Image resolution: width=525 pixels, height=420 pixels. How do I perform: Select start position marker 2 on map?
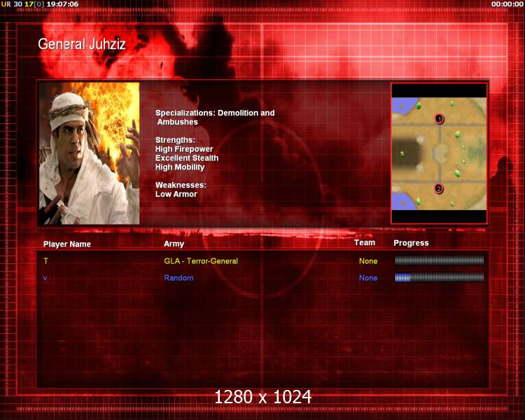click(x=439, y=188)
